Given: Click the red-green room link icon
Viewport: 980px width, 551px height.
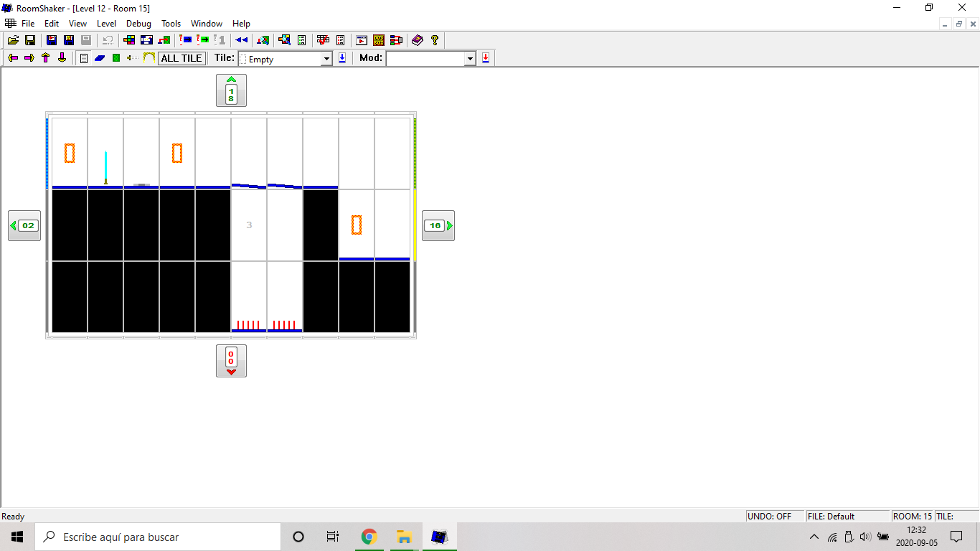Looking at the screenshot, I should [x=164, y=40].
